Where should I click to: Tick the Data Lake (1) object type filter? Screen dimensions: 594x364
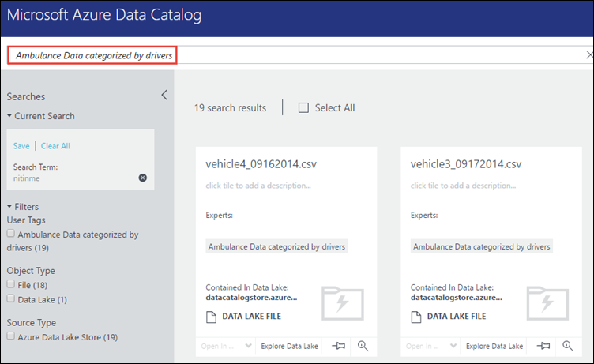(x=10, y=298)
